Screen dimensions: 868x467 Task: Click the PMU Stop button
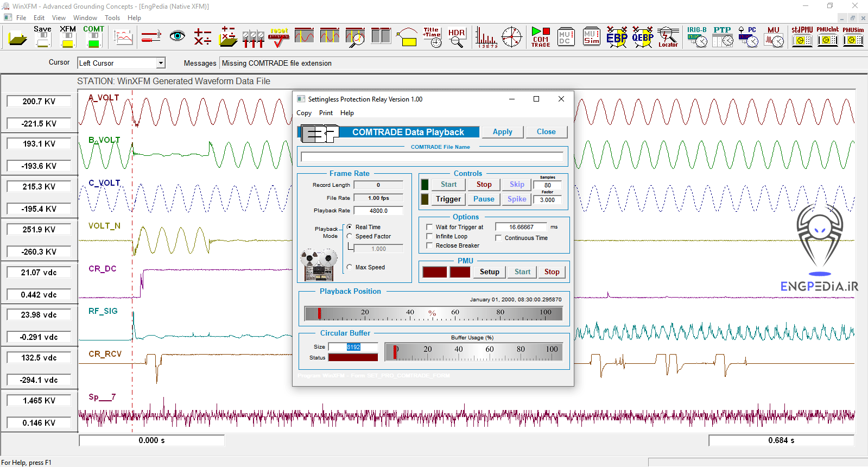tap(552, 272)
